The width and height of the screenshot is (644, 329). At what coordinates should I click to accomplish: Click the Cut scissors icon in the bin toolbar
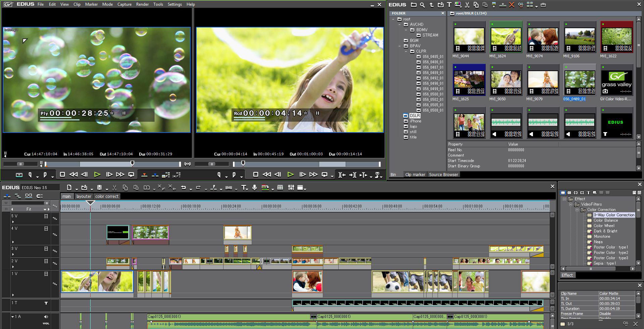click(467, 5)
